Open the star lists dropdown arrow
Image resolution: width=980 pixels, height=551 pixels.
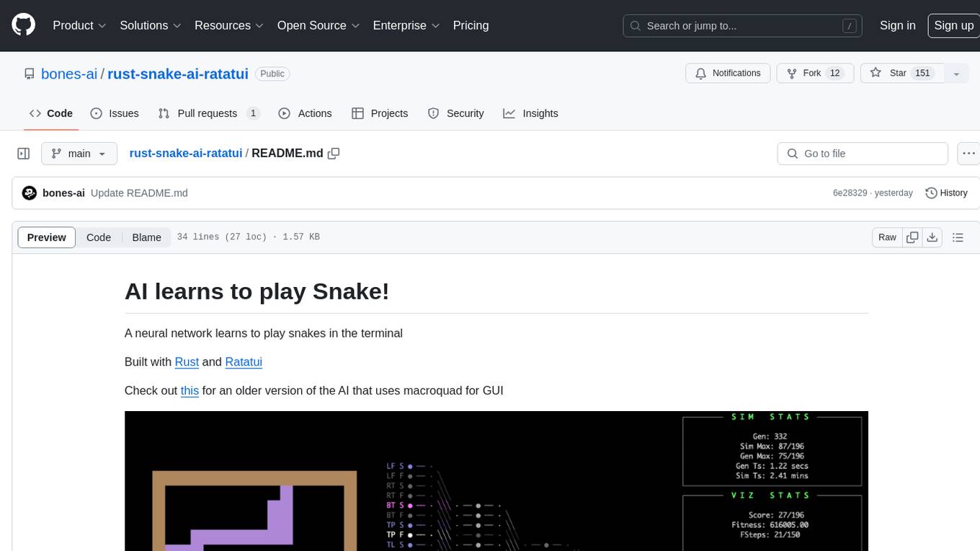pyautogui.click(x=956, y=74)
